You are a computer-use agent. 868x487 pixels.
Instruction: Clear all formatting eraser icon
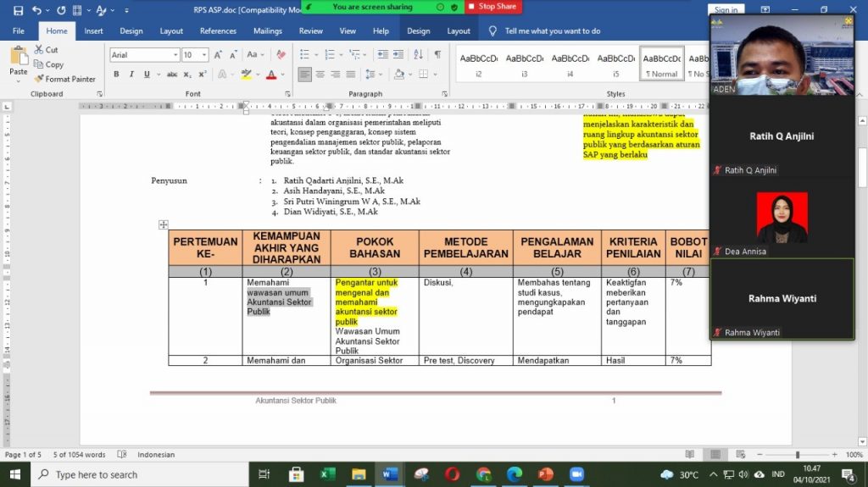[x=281, y=54]
